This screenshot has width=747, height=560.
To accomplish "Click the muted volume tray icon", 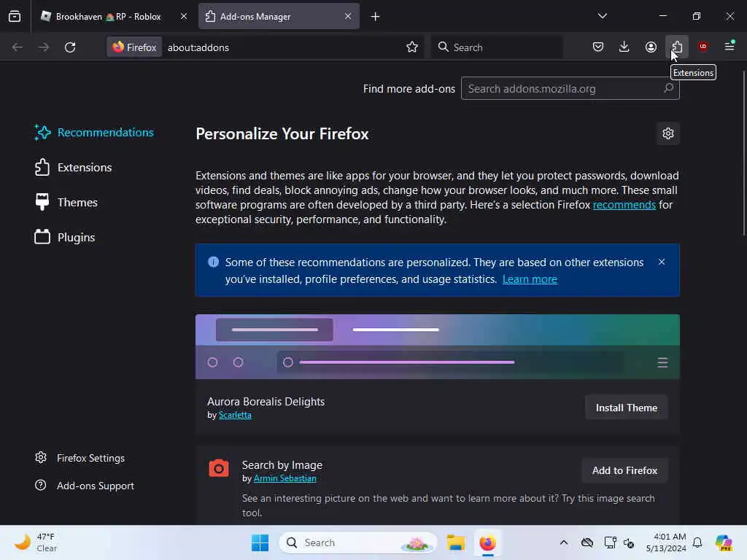I will pyautogui.click(x=628, y=542).
